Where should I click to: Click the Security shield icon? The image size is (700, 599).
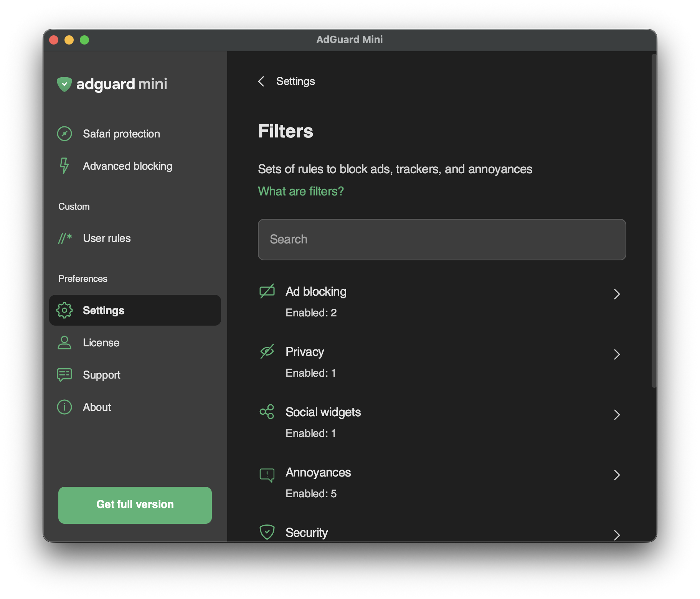267,532
